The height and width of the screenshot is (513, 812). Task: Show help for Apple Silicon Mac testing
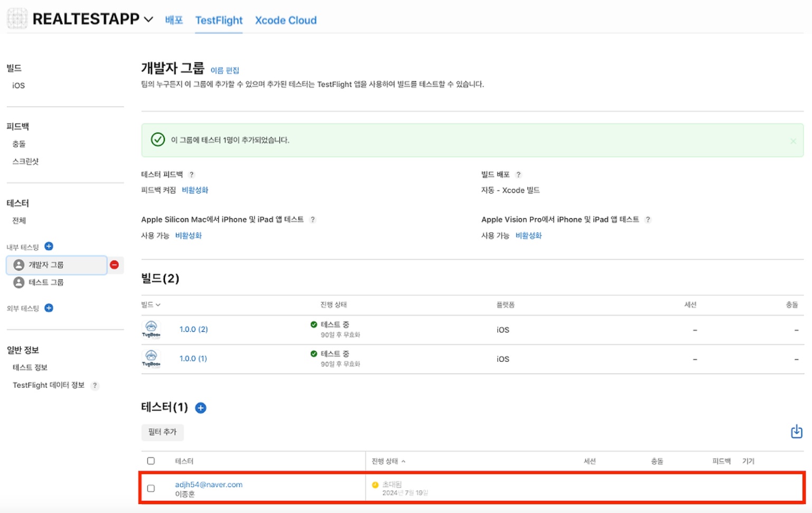[312, 220]
